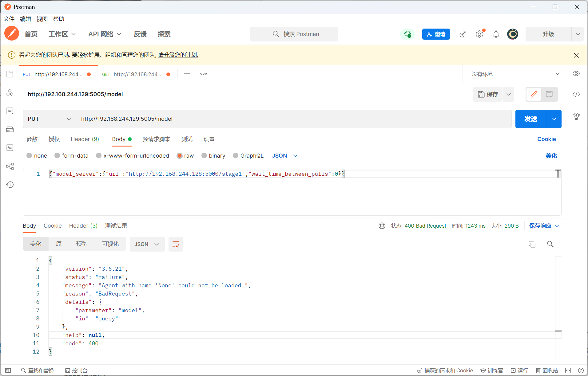Open the lightbulb info panel icon
Viewport: 588px width, 376px height.
[576, 116]
